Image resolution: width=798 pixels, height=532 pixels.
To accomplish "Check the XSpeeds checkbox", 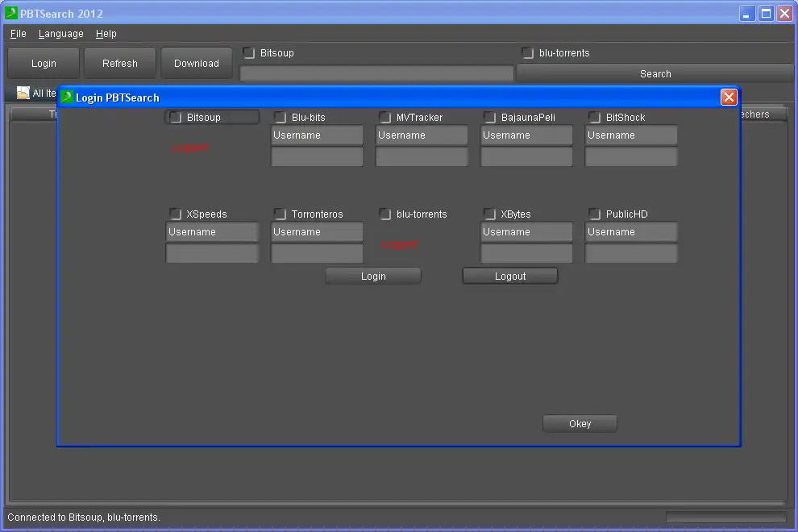I will (x=175, y=214).
